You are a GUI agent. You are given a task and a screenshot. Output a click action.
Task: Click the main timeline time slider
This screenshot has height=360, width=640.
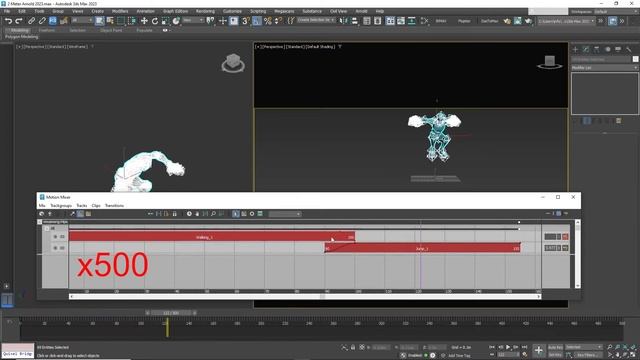tap(171, 313)
